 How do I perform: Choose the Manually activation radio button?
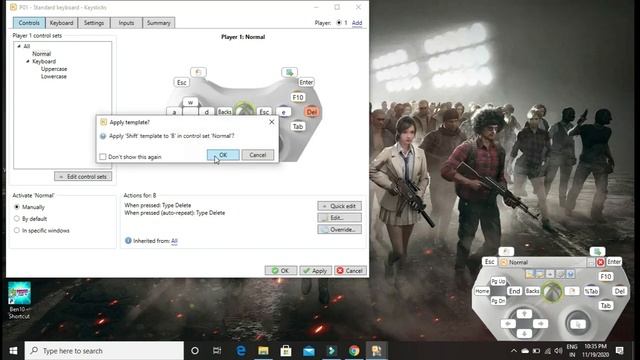click(x=17, y=207)
